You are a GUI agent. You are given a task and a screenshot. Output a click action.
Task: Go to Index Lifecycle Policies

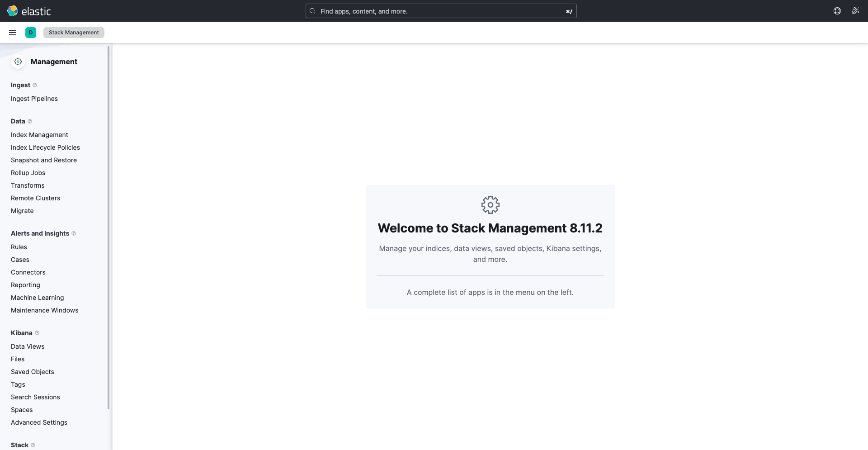click(x=45, y=147)
